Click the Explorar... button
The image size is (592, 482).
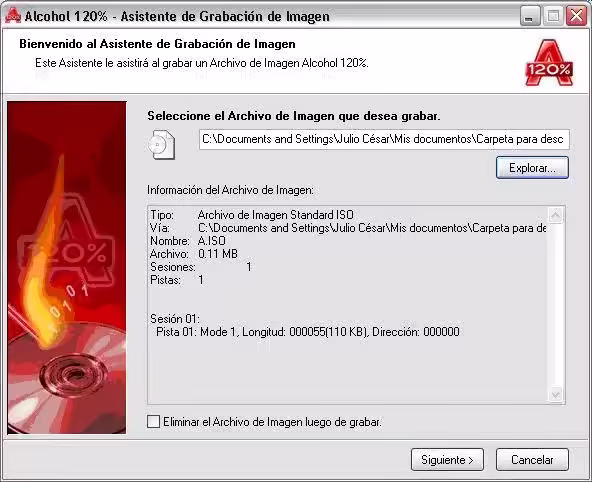[x=532, y=168]
